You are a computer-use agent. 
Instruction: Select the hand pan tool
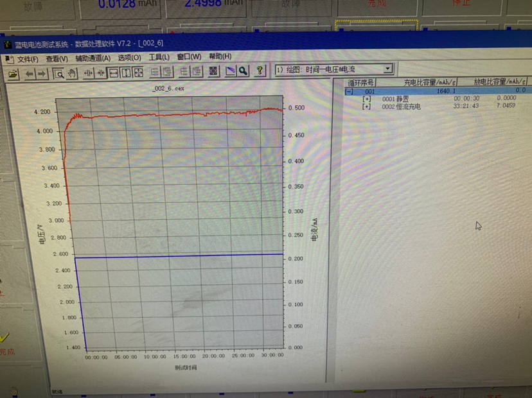(x=71, y=73)
